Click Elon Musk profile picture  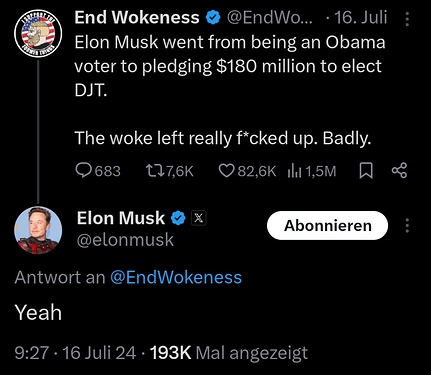[38, 230]
